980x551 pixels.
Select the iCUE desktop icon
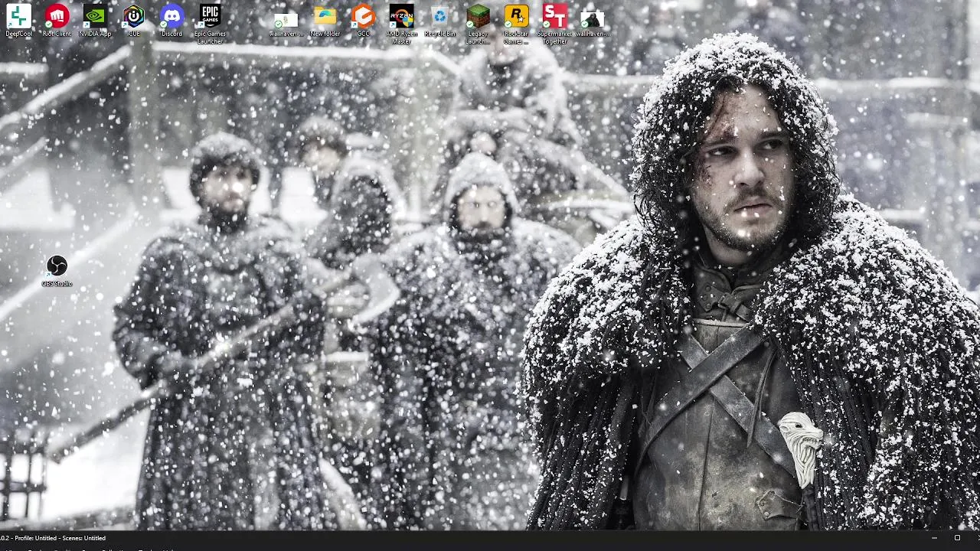(x=134, y=21)
